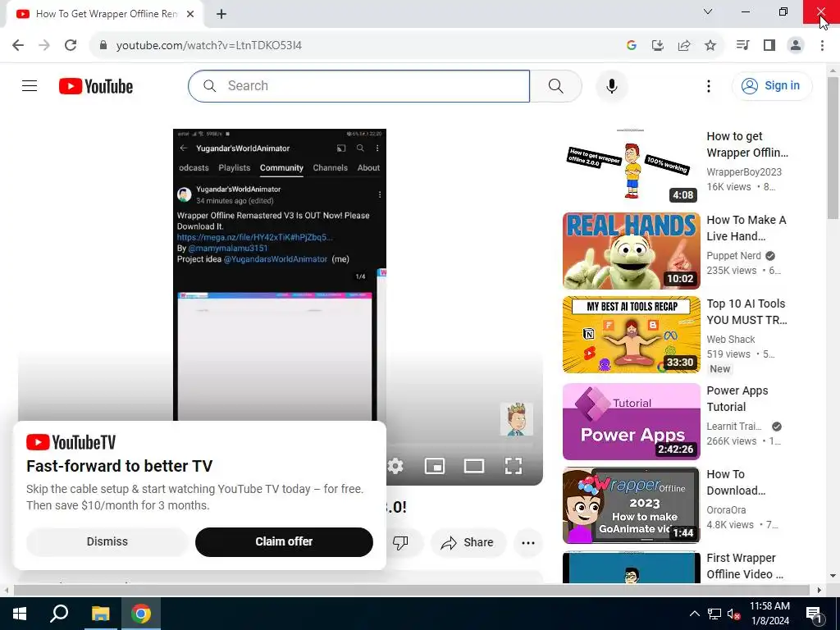
Task: Click Web Shack channel name
Action: 731,339
